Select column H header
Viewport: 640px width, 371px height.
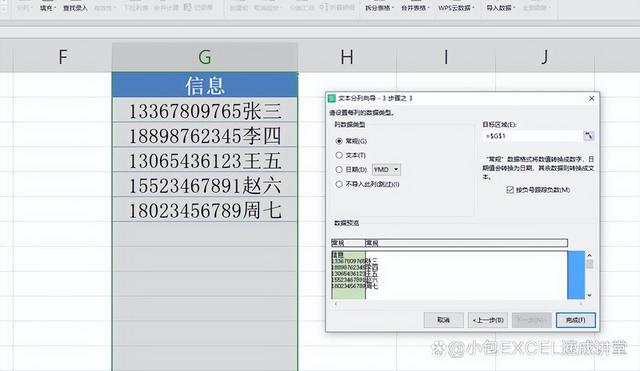347,57
